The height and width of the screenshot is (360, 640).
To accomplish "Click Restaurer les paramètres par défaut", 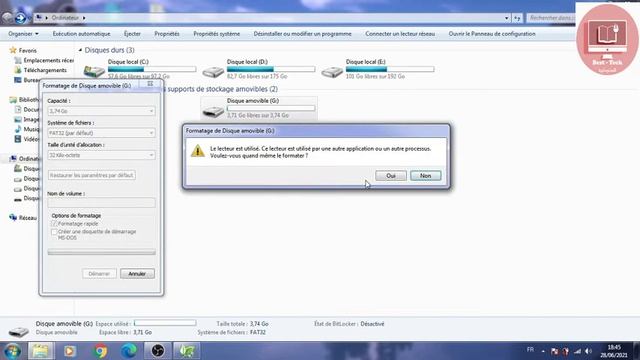I will (91, 175).
